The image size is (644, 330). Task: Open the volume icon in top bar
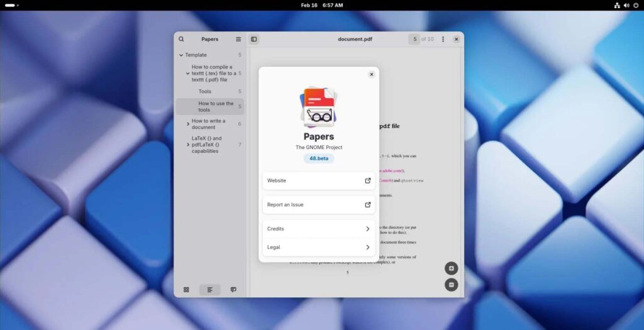point(626,5)
